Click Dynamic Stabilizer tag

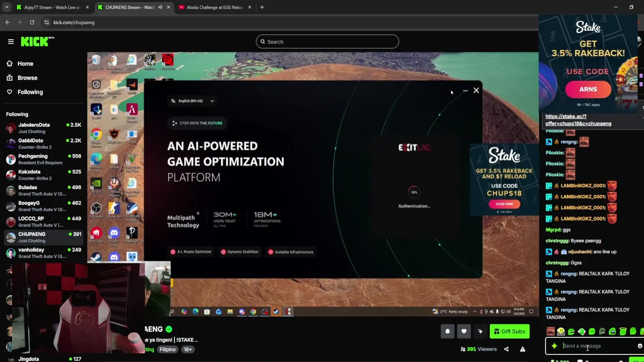click(x=239, y=252)
